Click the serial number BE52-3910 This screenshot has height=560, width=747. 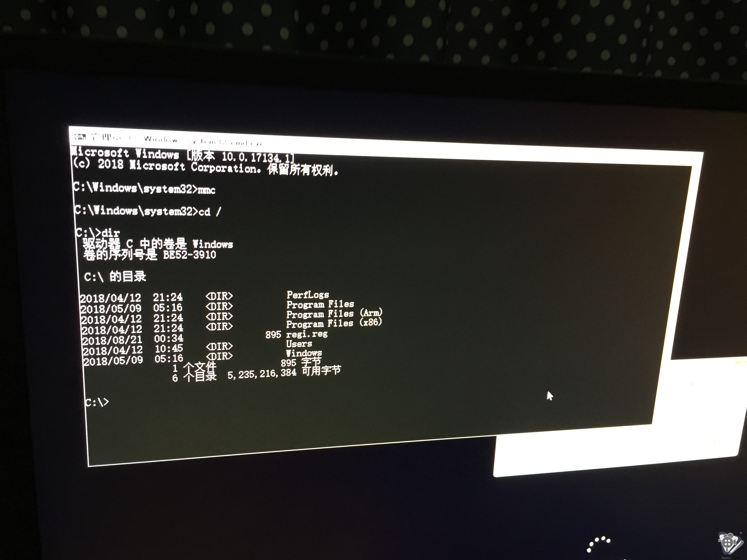coord(189,255)
